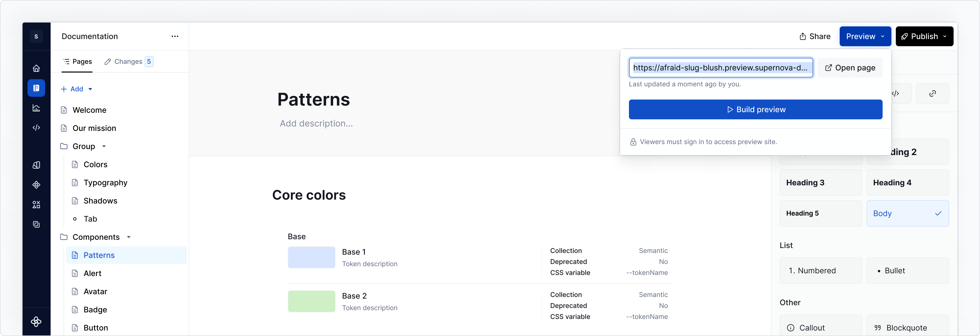Image resolution: width=980 pixels, height=336 pixels.
Task: Click the Supernova logo at sidebar bottom
Action: (36, 321)
